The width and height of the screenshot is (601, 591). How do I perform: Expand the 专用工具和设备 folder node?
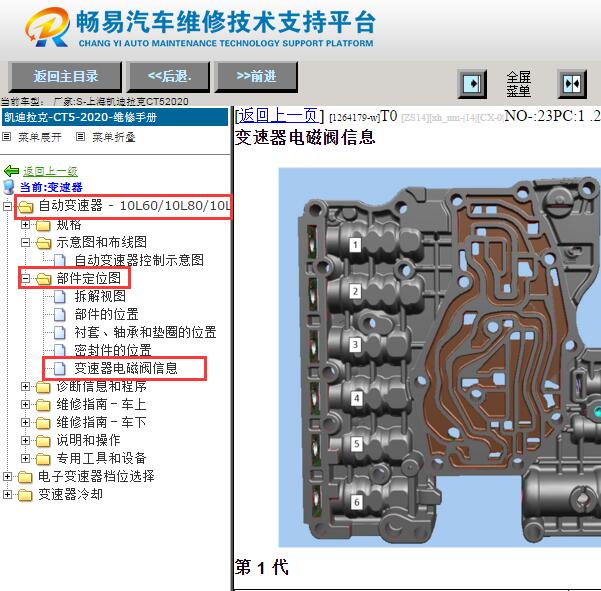(x=25, y=458)
